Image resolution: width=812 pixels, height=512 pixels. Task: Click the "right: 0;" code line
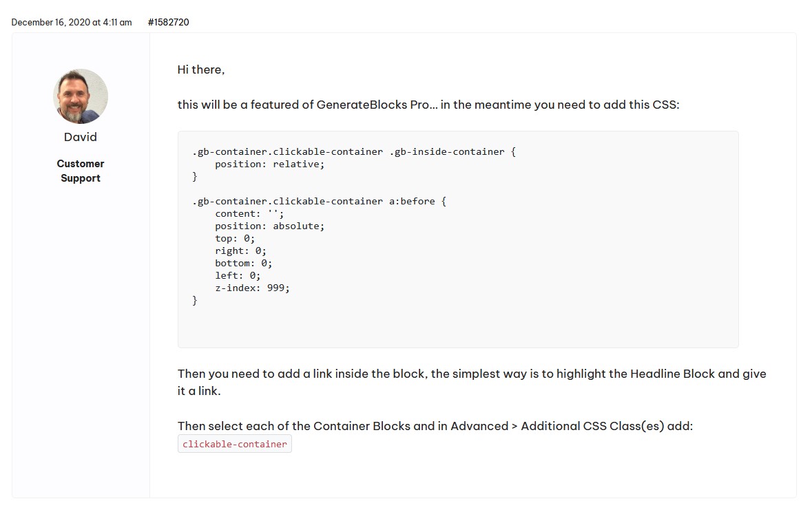click(240, 250)
